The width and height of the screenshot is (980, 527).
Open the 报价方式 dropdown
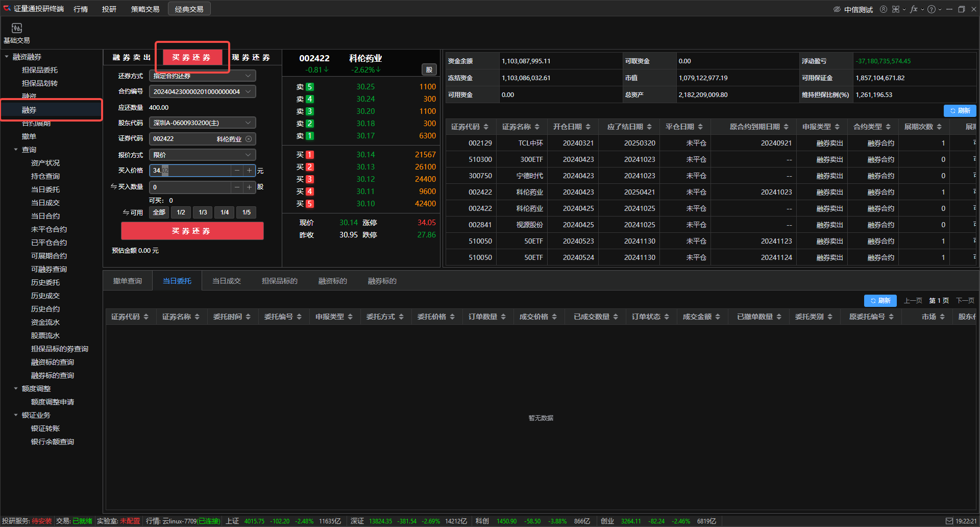pos(202,155)
